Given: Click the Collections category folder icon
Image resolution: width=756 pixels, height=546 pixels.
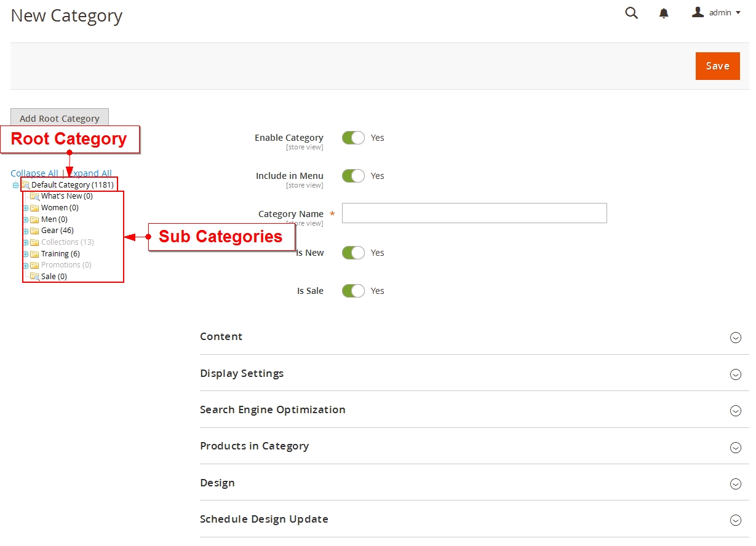Looking at the screenshot, I should [x=34, y=242].
